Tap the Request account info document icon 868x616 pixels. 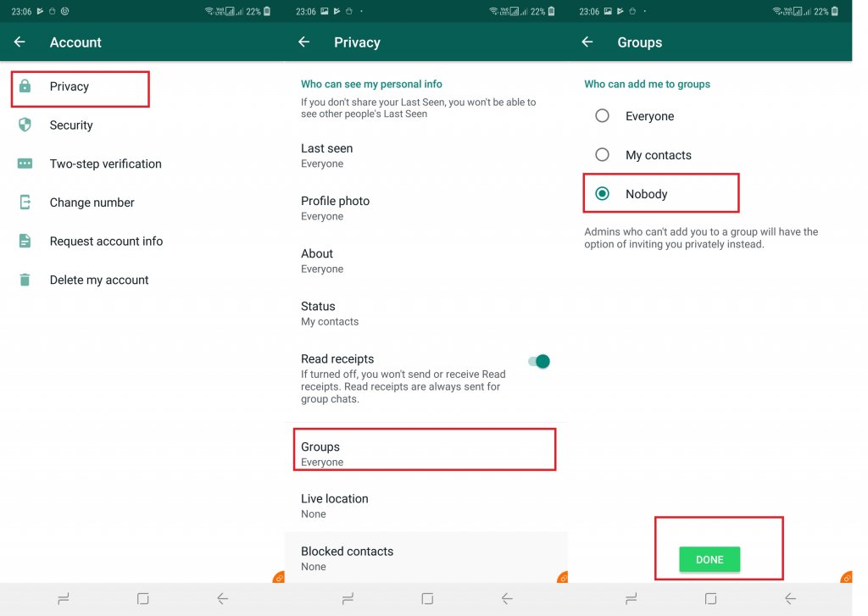[25, 241]
